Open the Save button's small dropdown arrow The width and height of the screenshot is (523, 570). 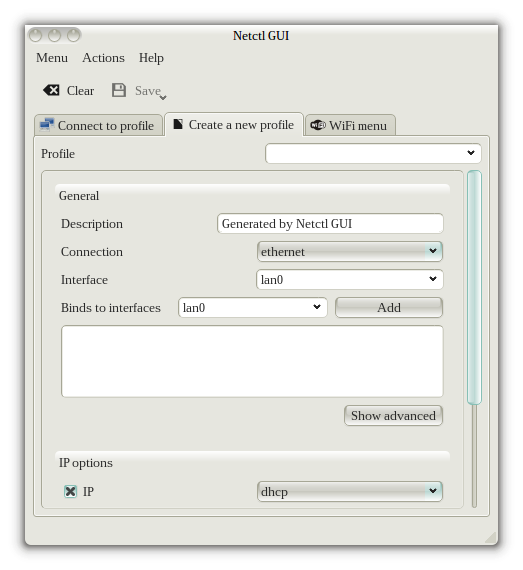(163, 97)
